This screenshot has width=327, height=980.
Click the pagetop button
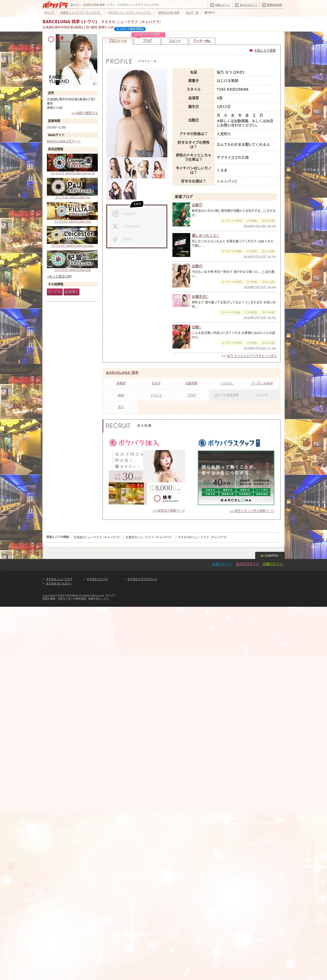tap(270, 555)
